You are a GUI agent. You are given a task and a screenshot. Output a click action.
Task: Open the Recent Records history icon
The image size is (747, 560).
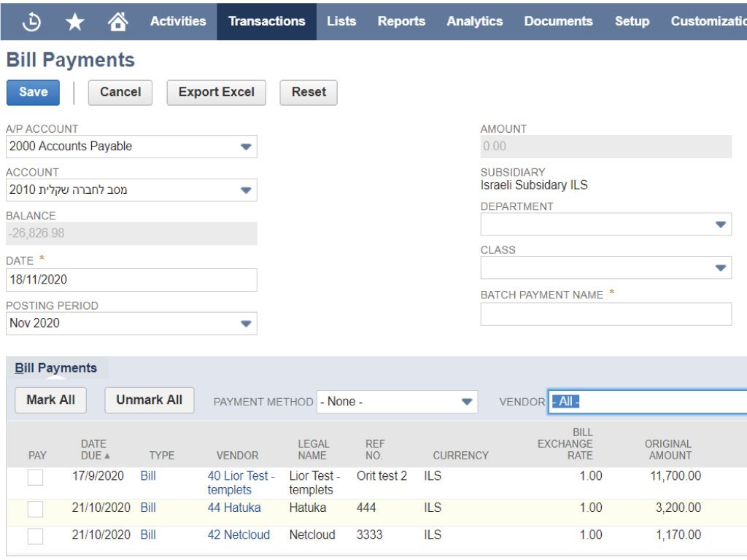pos(31,21)
